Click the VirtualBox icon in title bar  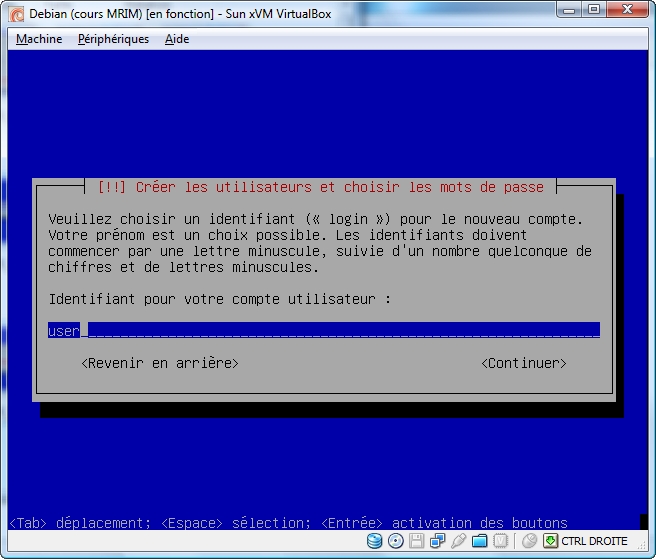tap(16, 14)
